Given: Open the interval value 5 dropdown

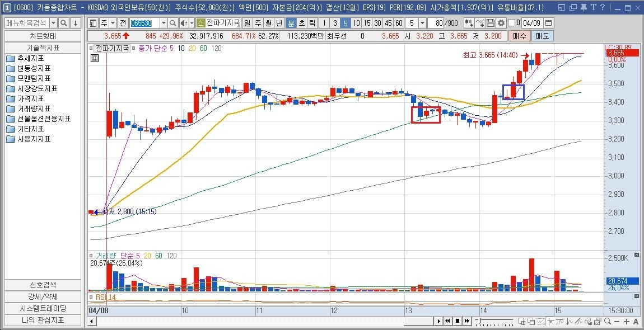Looking at the screenshot, I should tap(422, 23).
